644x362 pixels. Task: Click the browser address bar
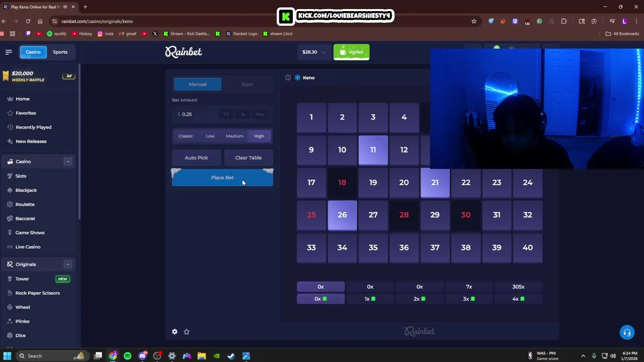(262, 21)
